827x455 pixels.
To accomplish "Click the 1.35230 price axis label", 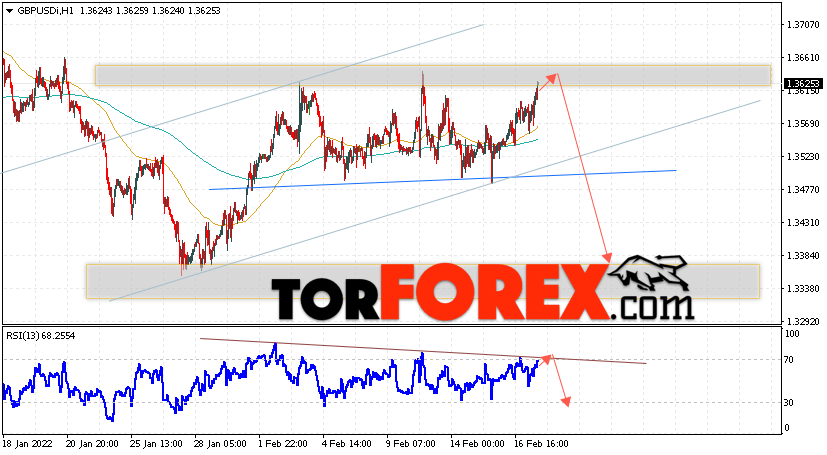I will [x=803, y=157].
